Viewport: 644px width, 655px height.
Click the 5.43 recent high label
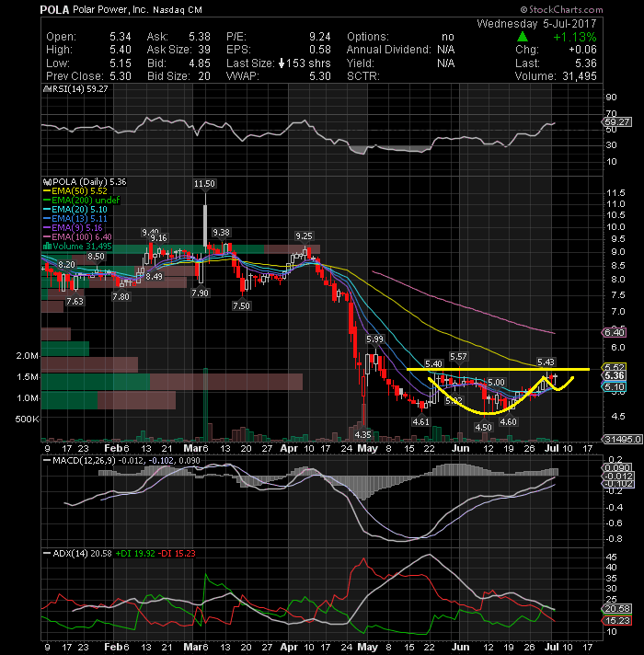tap(546, 362)
